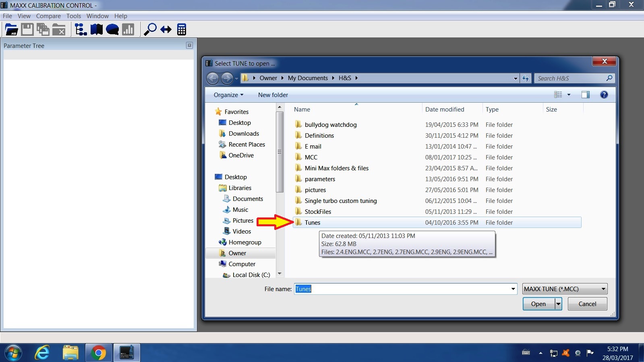This screenshot has width=644, height=362.
Task: Open the Compare menu
Action: click(x=48, y=16)
